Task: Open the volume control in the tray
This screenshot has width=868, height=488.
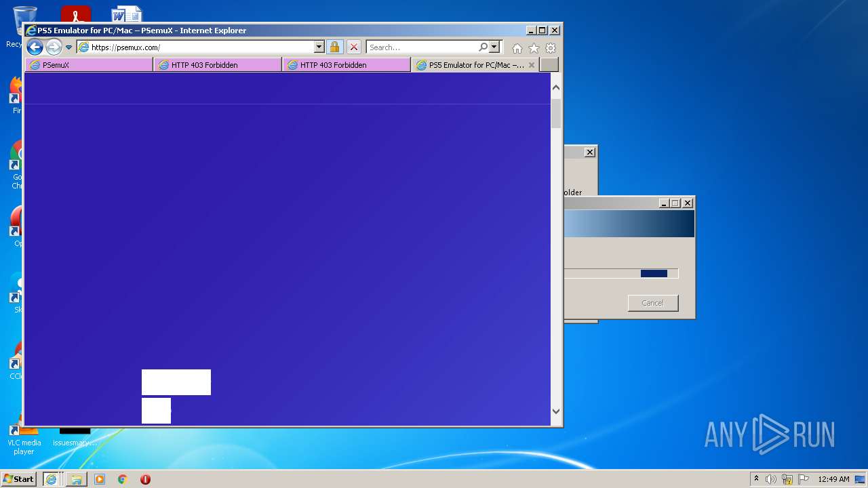Action: [x=771, y=479]
